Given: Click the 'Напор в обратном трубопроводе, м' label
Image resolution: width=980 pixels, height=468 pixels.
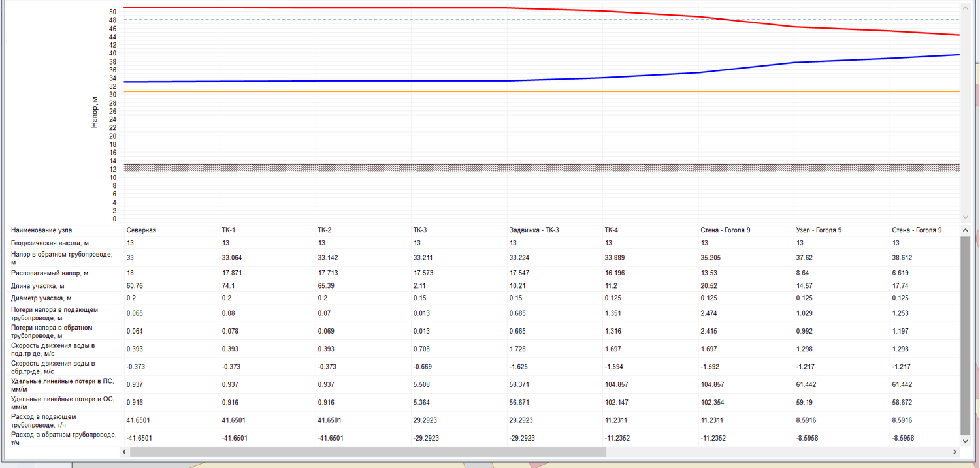Looking at the screenshot, I should coord(61,258).
